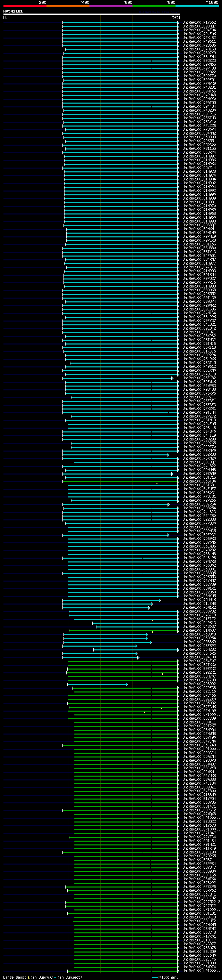
Task: Open hit UniRef100_B9RZZ0
Action: click(x=199, y=76)
